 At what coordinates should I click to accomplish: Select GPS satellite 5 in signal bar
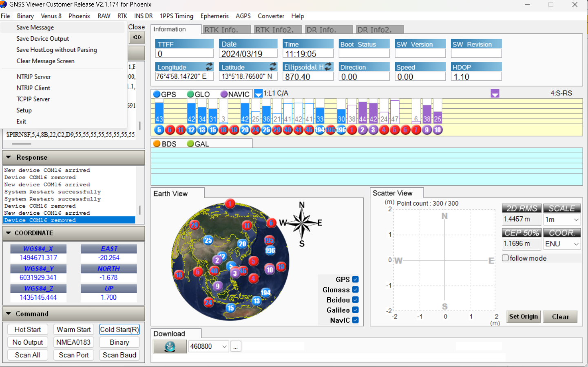(x=159, y=130)
